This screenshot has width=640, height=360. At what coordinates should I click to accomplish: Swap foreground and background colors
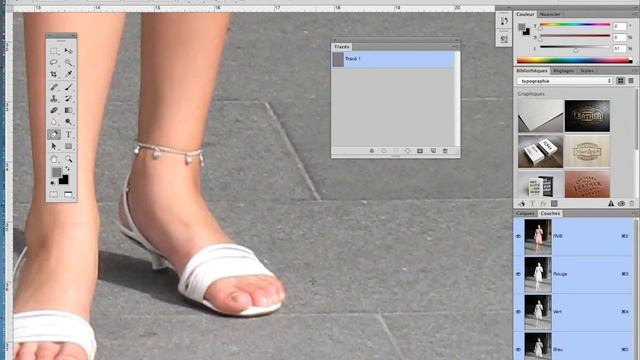[67, 168]
